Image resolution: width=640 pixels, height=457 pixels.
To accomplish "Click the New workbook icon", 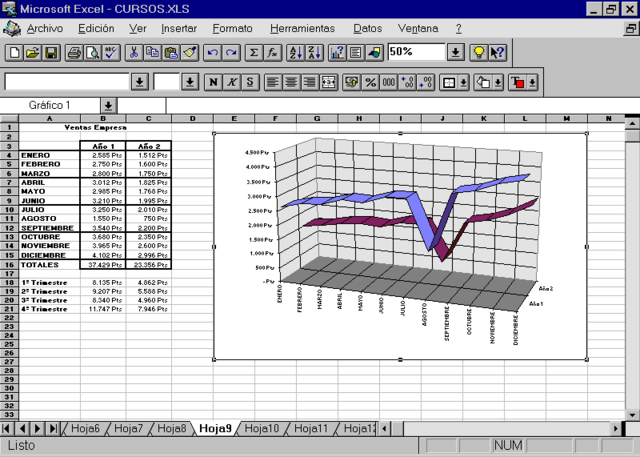I will tap(14, 53).
